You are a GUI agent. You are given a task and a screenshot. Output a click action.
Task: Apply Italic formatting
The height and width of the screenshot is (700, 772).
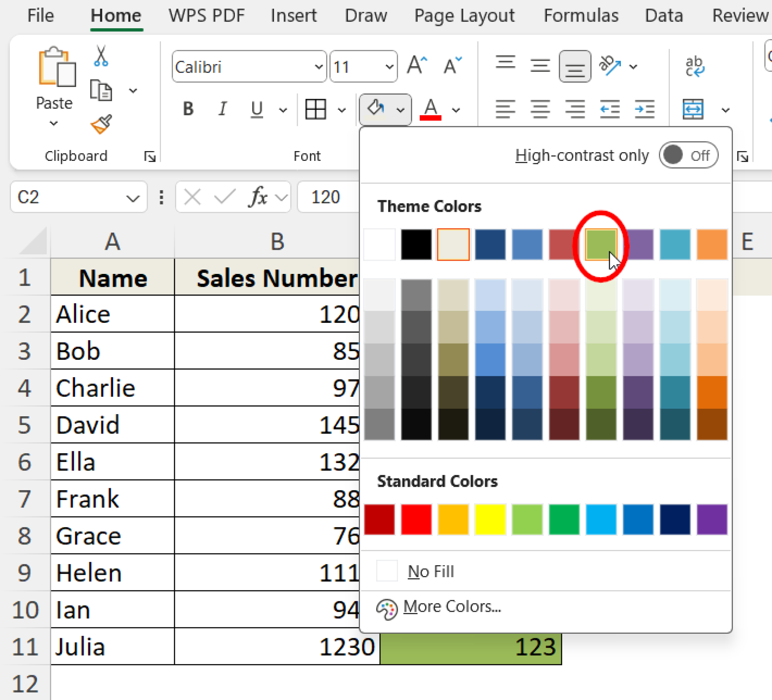click(x=222, y=109)
